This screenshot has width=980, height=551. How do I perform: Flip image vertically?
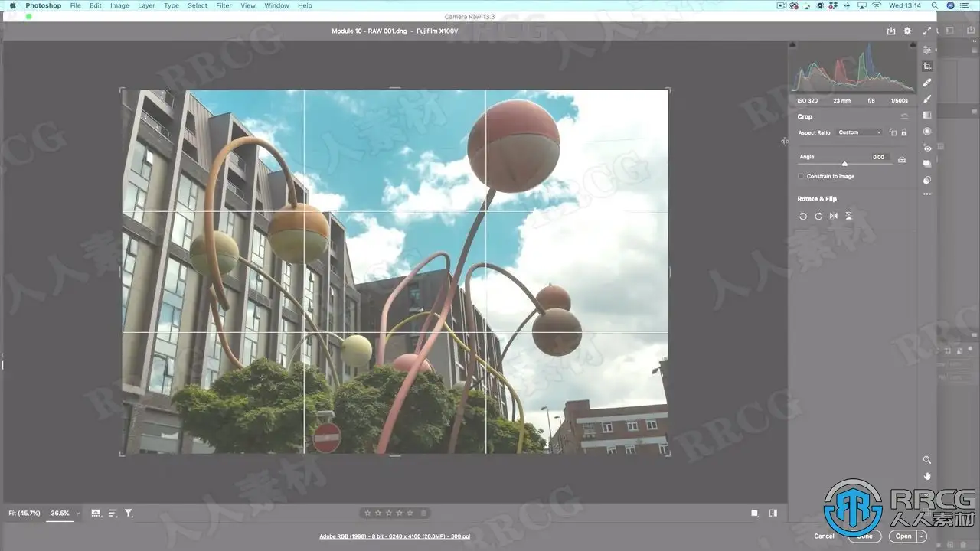848,217
